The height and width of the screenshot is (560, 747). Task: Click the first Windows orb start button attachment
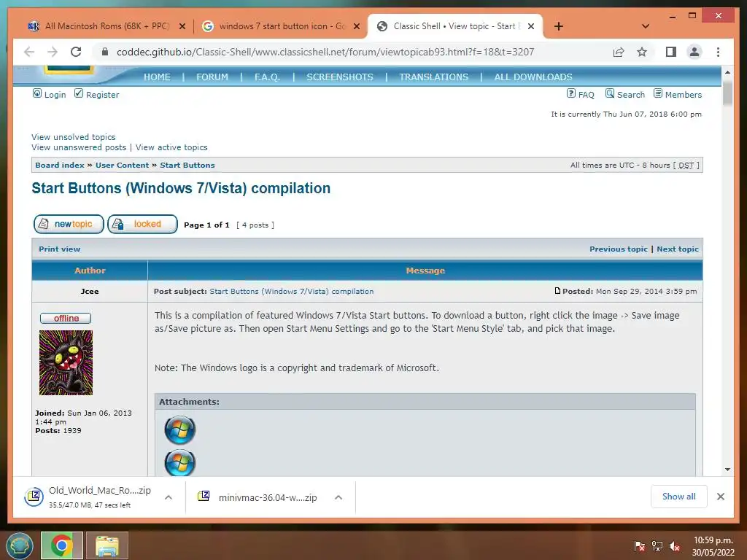[180, 430]
